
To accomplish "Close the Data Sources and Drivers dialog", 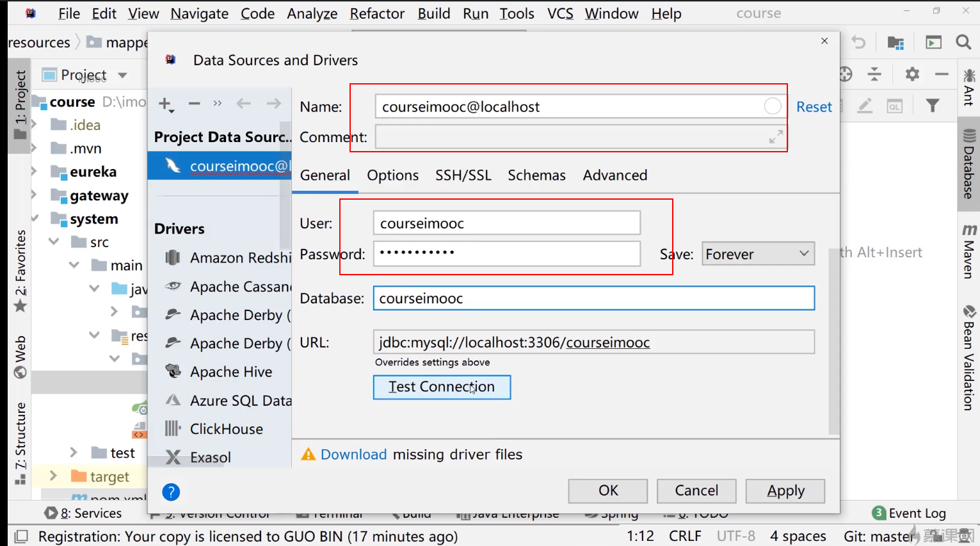I will [824, 41].
